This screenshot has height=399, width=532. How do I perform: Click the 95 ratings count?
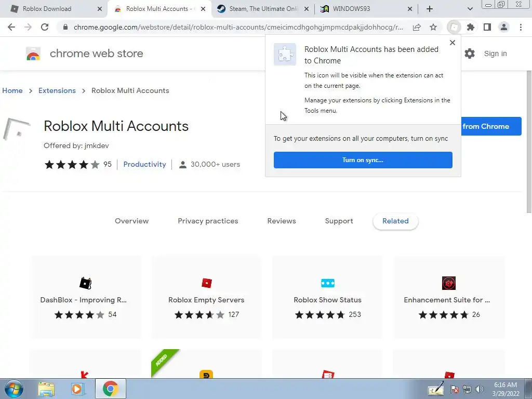click(x=108, y=164)
